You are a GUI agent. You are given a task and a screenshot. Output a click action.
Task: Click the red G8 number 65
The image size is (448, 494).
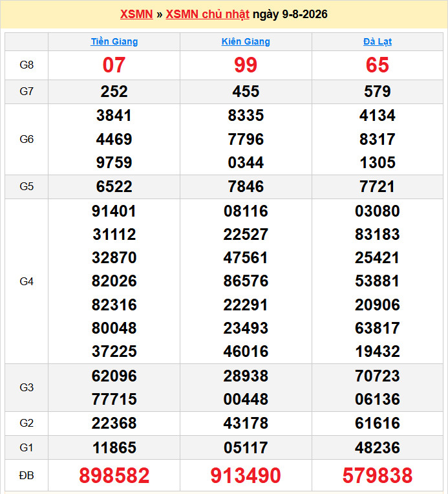(378, 65)
